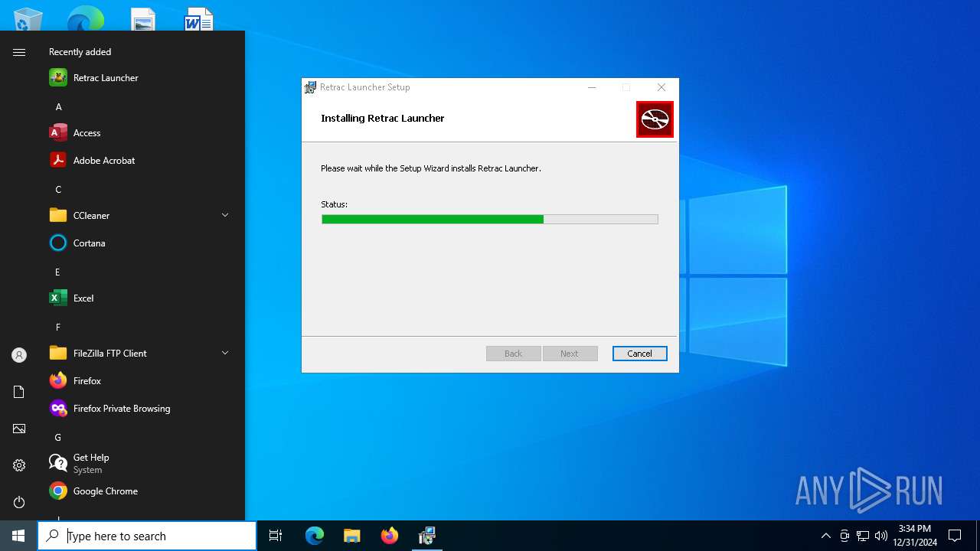
Task: Cancel the Retrac Launcher installation
Action: click(639, 354)
